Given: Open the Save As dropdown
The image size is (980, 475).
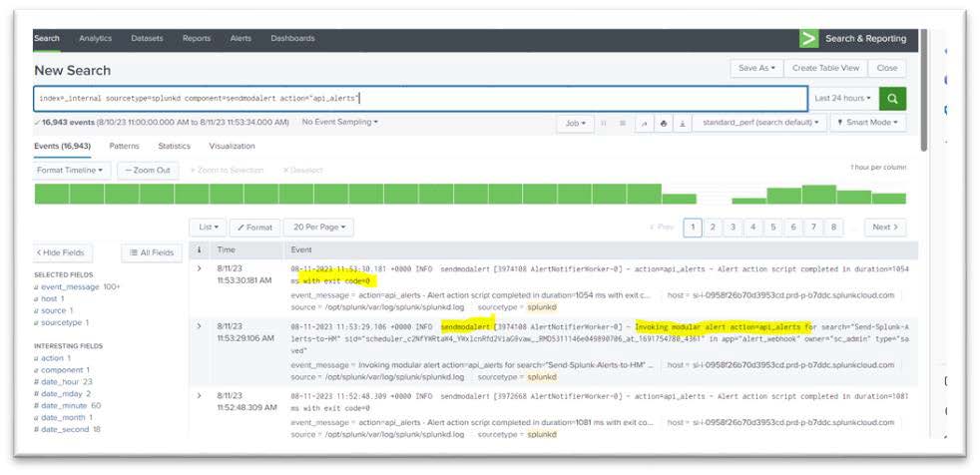Looking at the screenshot, I should pyautogui.click(x=756, y=68).
